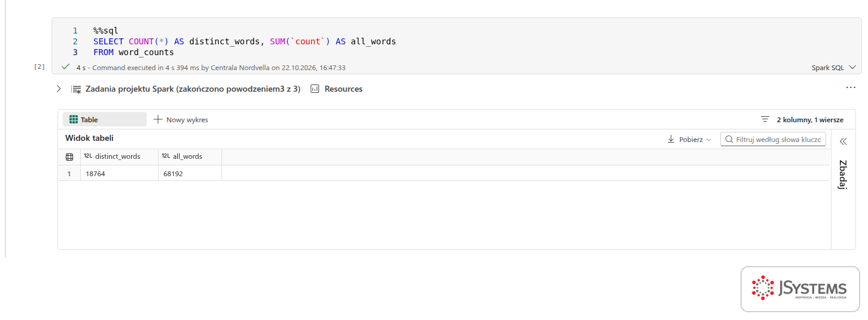
Task: Click the search magnifier icon
Action: coord(729,140)
